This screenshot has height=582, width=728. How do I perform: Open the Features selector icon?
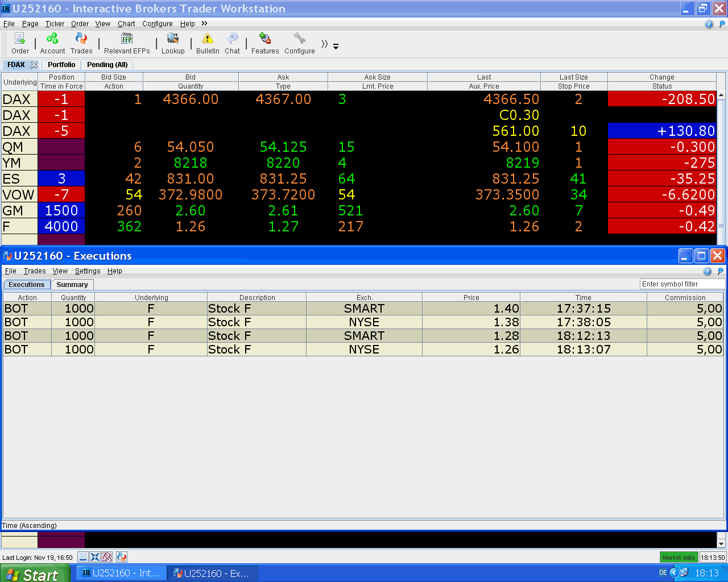(265, 43)
